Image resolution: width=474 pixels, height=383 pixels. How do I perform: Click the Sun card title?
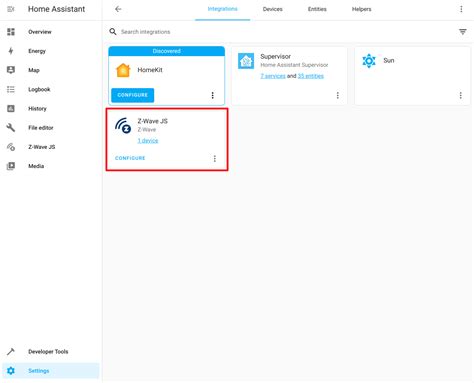pyautogui.click(x=389, y=60)
